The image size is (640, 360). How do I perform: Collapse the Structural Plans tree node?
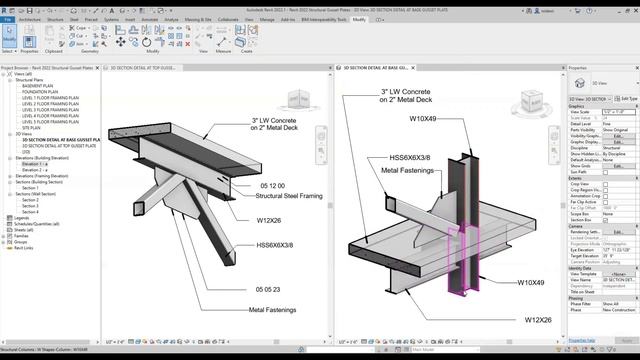click(x=10, y=80)
